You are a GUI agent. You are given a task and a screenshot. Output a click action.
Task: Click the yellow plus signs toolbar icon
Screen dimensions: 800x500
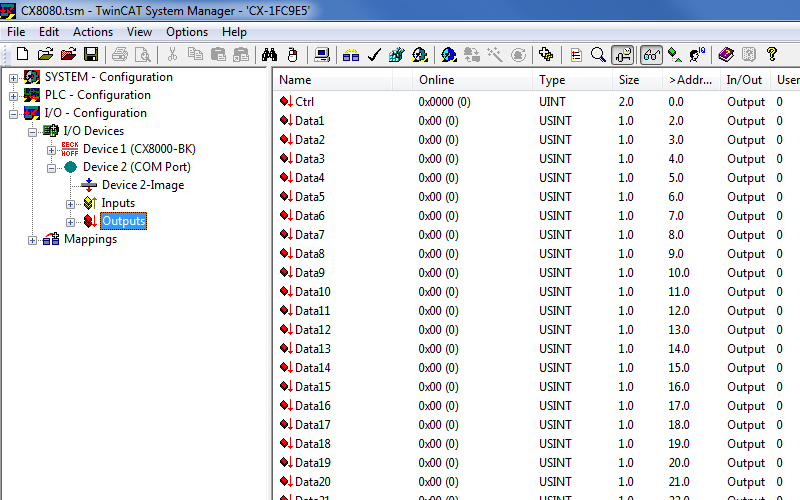[x=546, y=54]
